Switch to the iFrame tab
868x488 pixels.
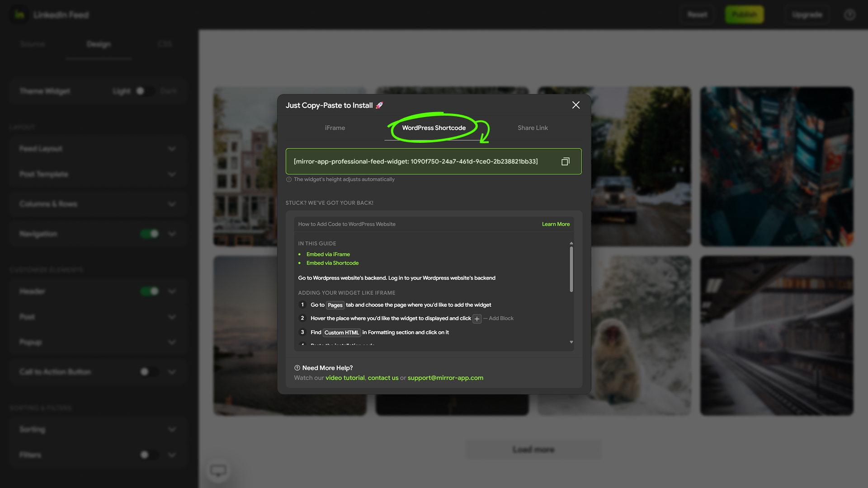click(x=335, y=128)
